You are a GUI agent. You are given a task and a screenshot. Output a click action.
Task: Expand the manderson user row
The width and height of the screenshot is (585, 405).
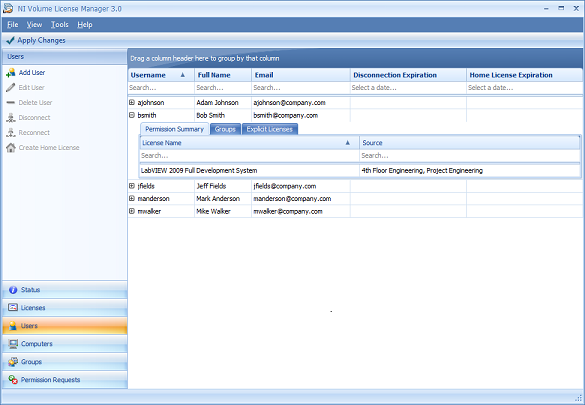132,198
